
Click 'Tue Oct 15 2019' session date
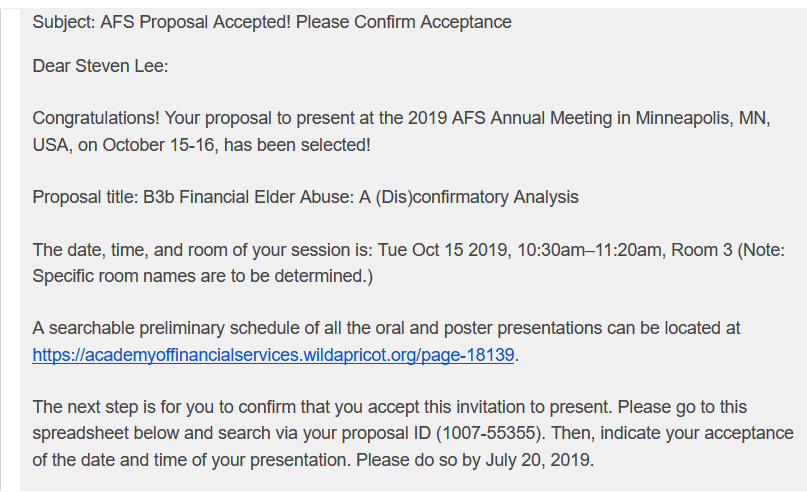tap(443, 250)
